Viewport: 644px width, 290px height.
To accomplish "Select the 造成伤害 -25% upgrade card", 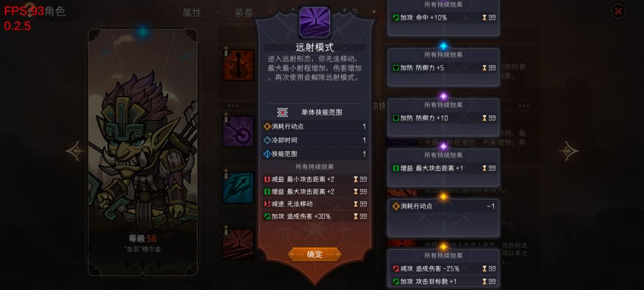I will tap(444, 269).
